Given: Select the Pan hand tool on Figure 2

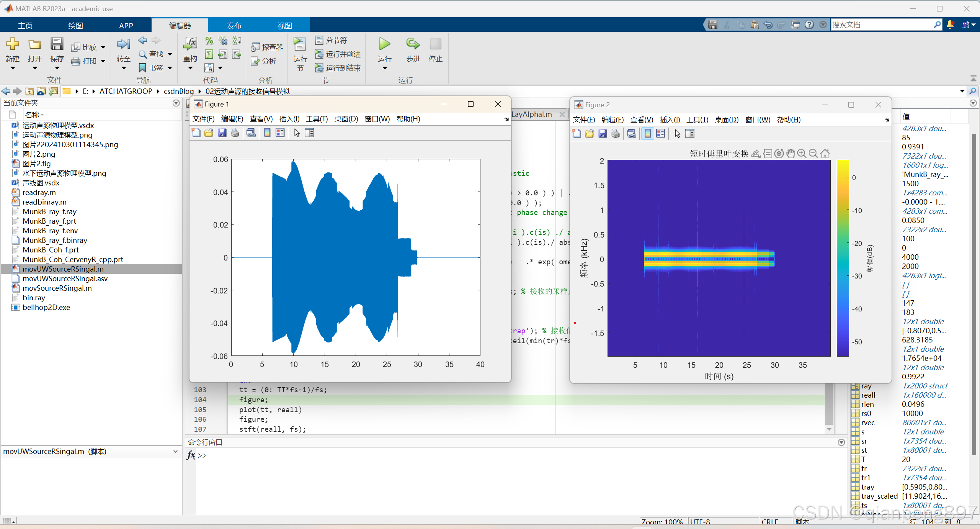Looking at the screenshot, I should pos(790,154).
